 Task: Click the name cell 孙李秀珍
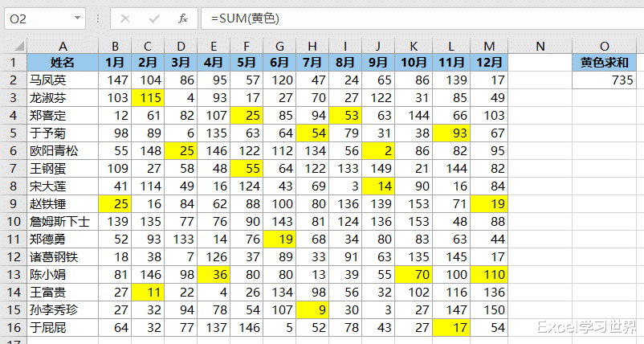pyautogui.click(x=63, y=310)
